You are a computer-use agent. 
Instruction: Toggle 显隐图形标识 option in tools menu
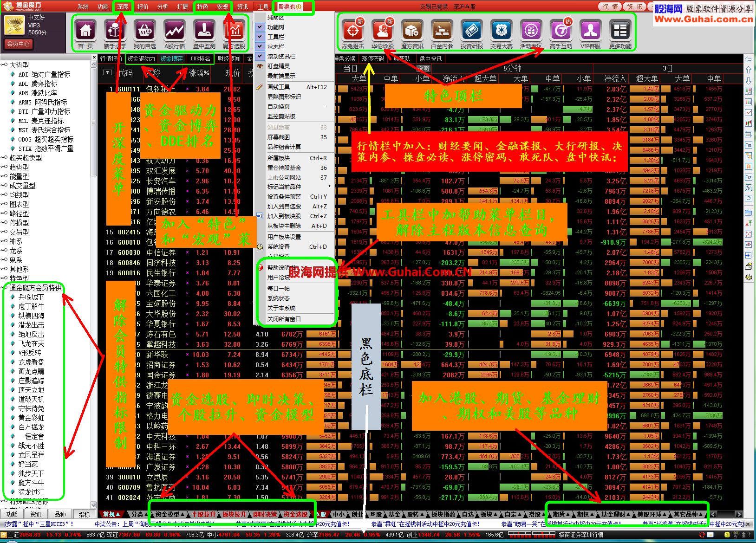click(x=294, y=97)
